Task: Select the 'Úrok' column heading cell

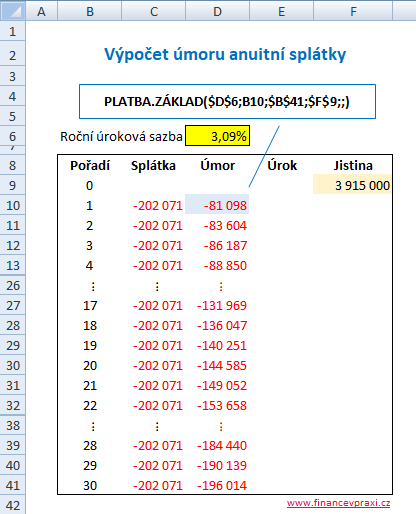Action: [281, 165]
